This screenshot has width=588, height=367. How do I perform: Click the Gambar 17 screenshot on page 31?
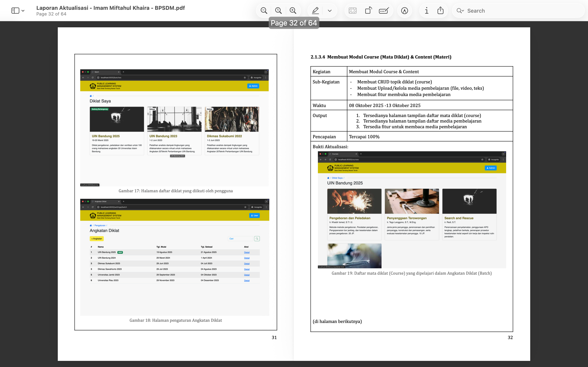tap(174, 128)
